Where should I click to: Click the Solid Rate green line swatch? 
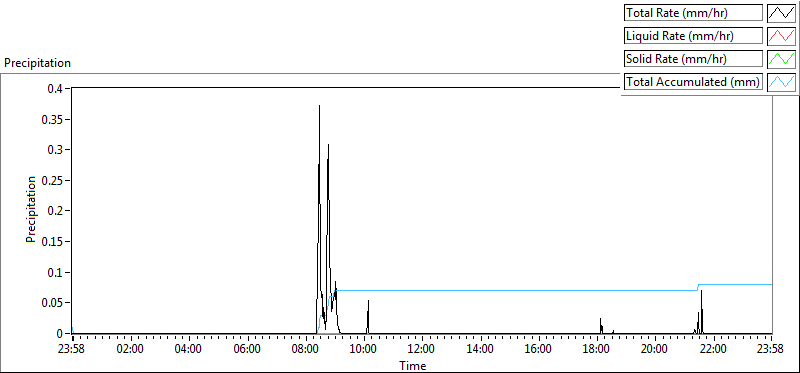(782, 59)
